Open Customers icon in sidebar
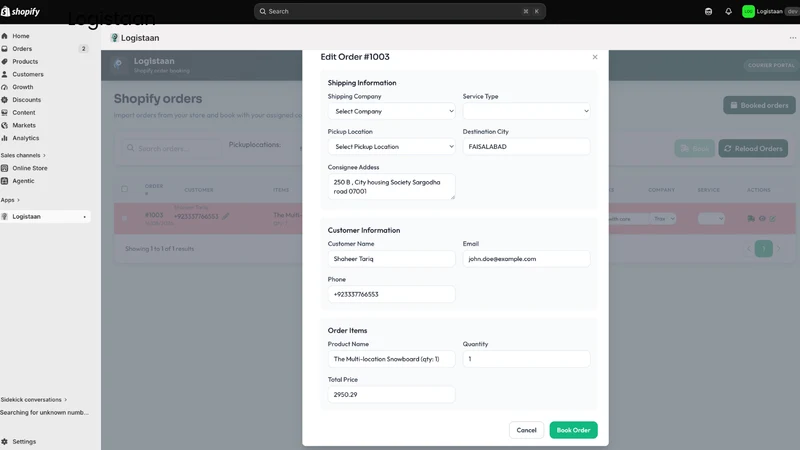This screenshot has width=800, height=450. point(5,74)
